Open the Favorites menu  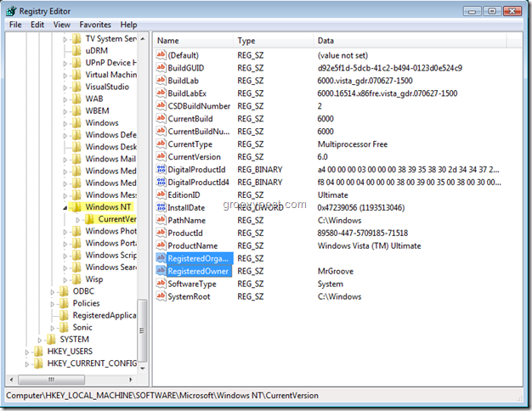click(x=95, y=25)
